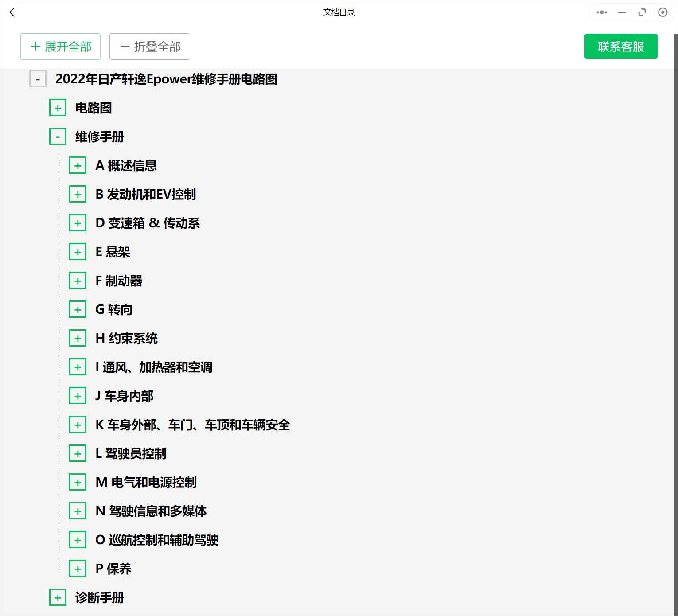This screenshot has width=678, height=616.
Task: Collapse the root 2022年日产轩逸Epower node
Action: click(x=38, y=79)
